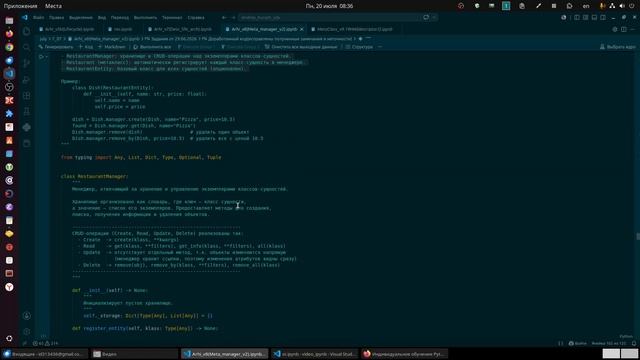Open the Переход menu
The height and width of the screenshot is (360, 640).
[x=120, y=18]
